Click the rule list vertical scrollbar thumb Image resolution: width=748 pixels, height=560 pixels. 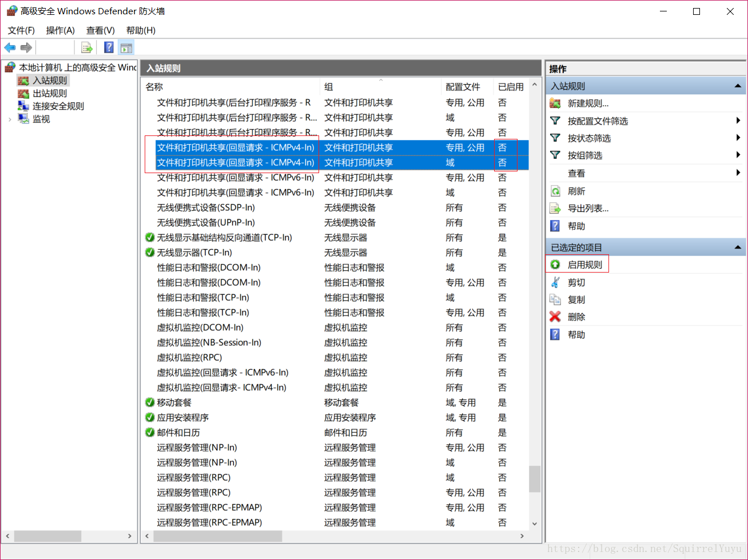[x=535, y=479]
